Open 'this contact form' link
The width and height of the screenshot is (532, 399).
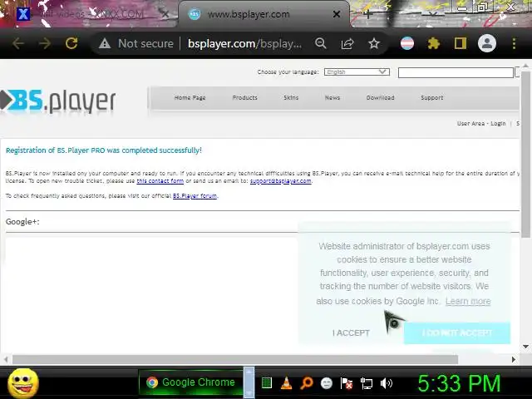point(160,181)
